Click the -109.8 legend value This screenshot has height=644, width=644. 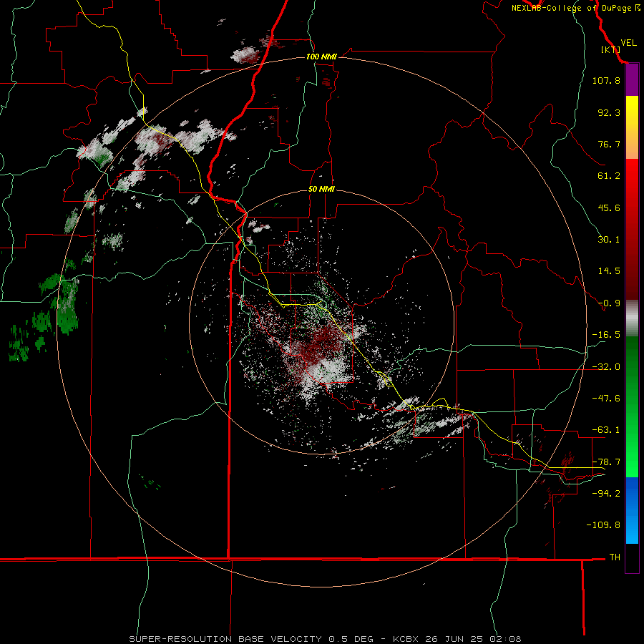click(x=603, y=525)
